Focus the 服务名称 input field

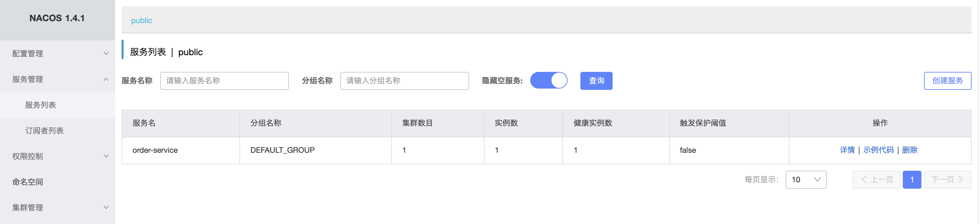coord(225,81)
